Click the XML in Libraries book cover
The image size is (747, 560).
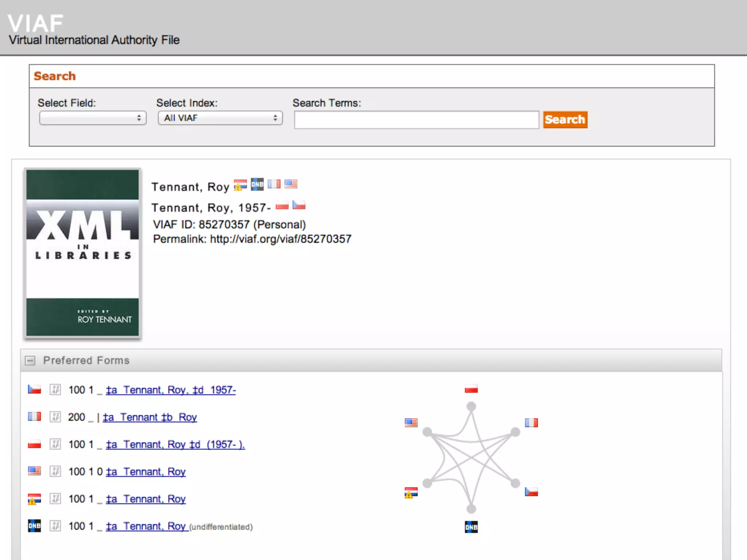point(82,253)
